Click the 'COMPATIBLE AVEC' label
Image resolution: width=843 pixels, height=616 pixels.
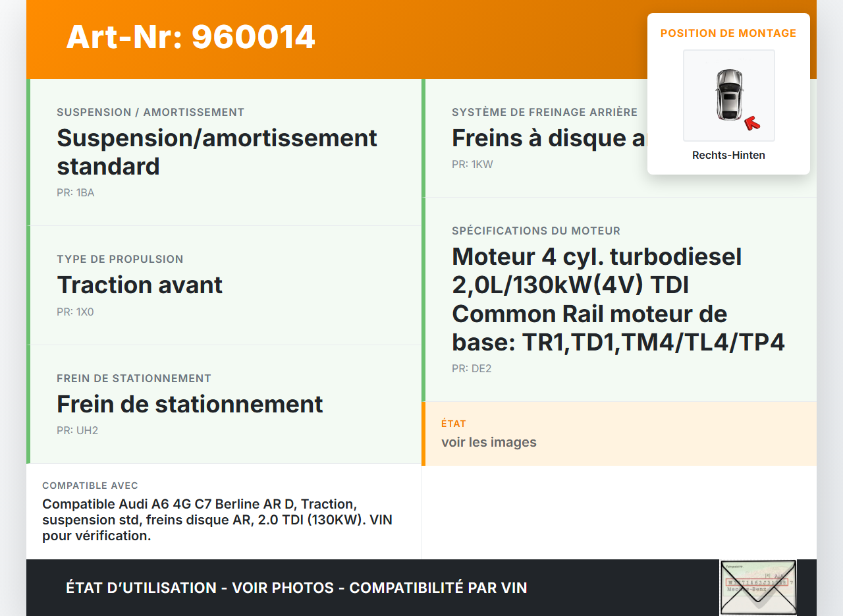tap(90, 486)
